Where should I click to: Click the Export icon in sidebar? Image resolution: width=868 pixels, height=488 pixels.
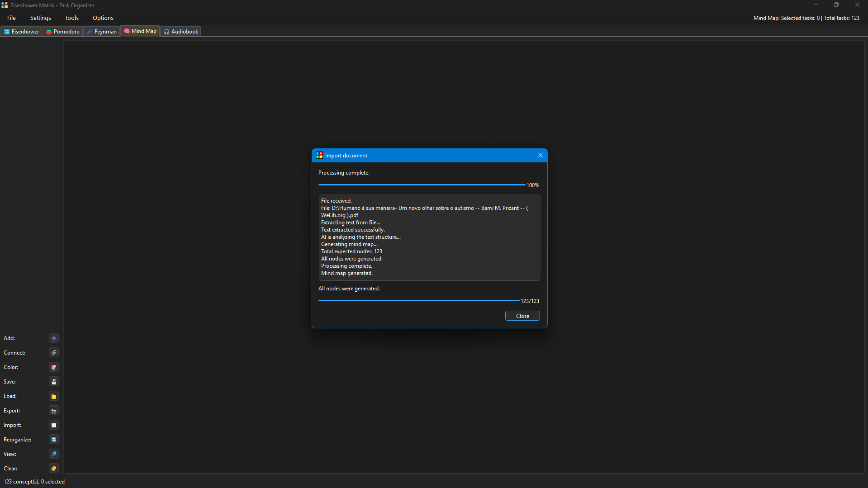pyautogui.click(x=54, y=411)
